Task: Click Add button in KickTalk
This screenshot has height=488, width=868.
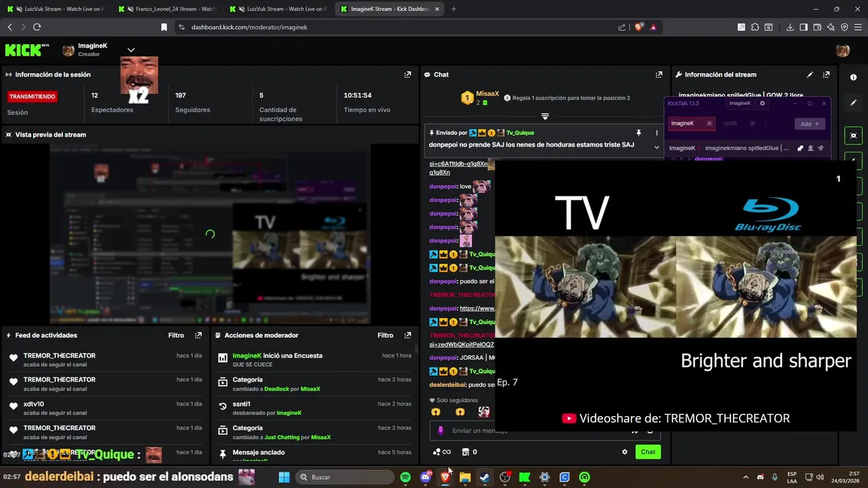Action: [810, 124]
